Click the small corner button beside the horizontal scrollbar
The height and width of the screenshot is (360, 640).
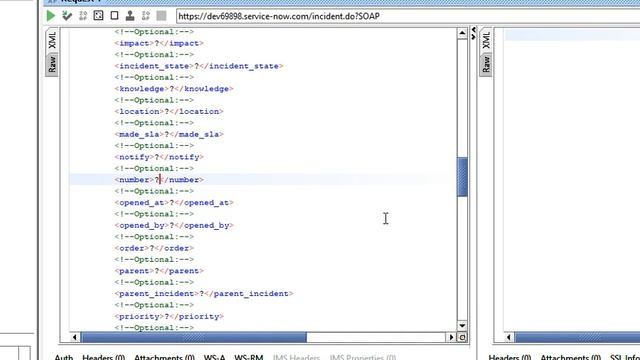pyautogui.click(x=462, y=337)
